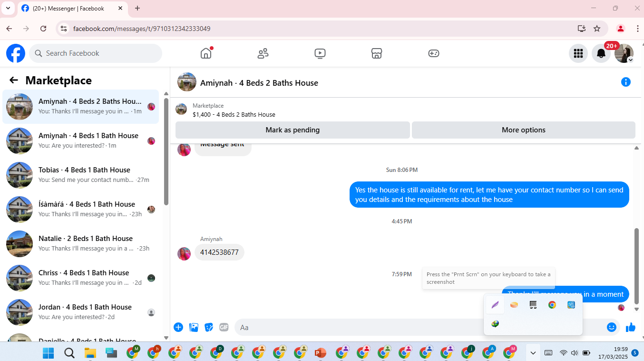The height and width of the screenshot is (361, 644).
Task: Click the Internet Download Manager tray icon
Action: click(x=495, y=324)
